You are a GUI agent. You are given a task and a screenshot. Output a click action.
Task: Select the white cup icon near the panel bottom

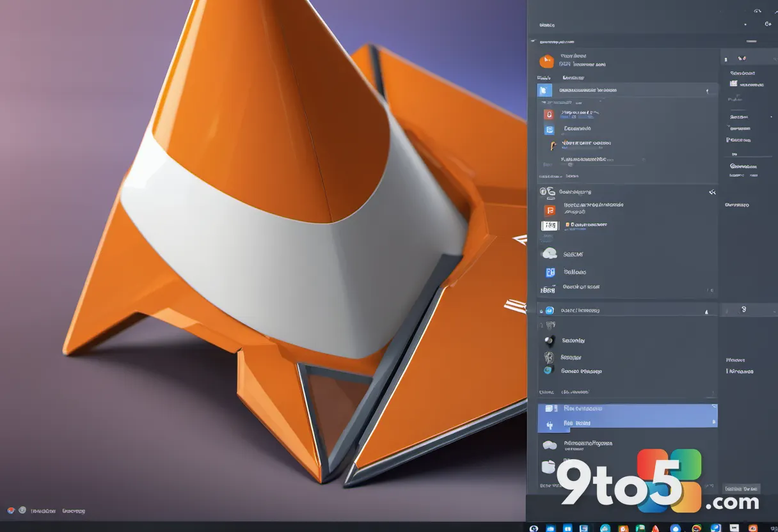(548, 467)
